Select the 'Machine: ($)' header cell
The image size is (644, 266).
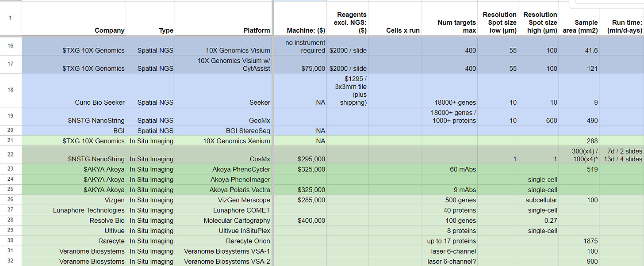click(301, 19)
